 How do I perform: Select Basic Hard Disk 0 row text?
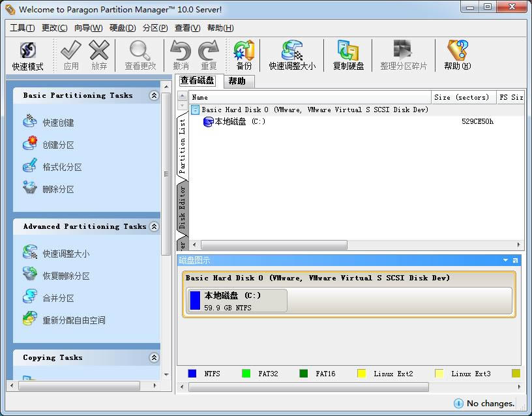(315, 110)
